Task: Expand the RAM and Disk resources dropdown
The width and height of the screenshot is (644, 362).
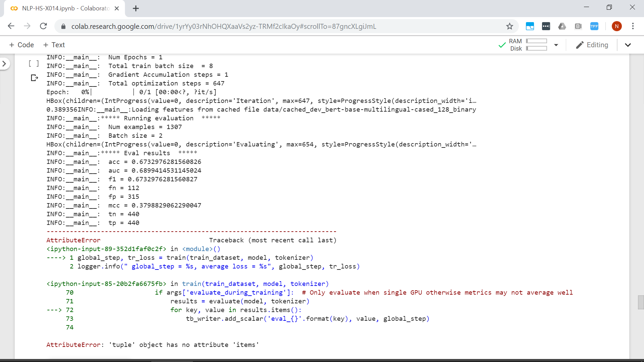Action: (x=556, y=45)
